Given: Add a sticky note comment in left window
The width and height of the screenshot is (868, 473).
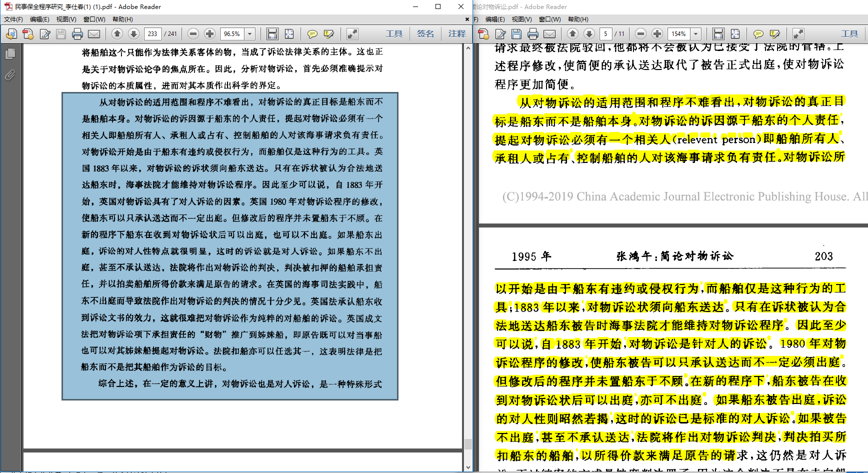Looking at the screenshot, I should tap(312, 34).
